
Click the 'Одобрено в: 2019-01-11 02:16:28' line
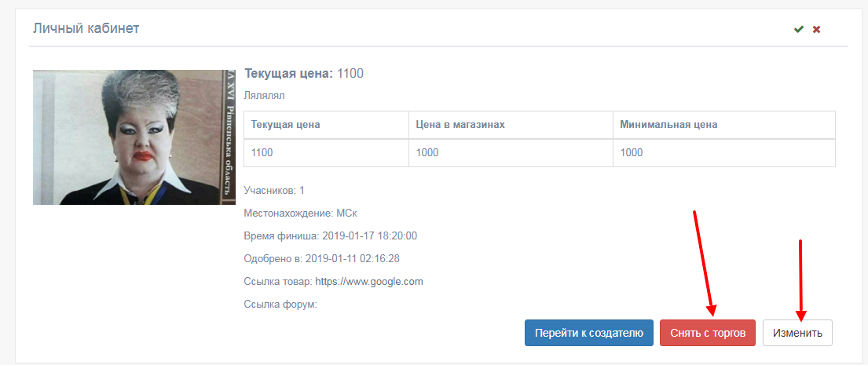point(321,259)
